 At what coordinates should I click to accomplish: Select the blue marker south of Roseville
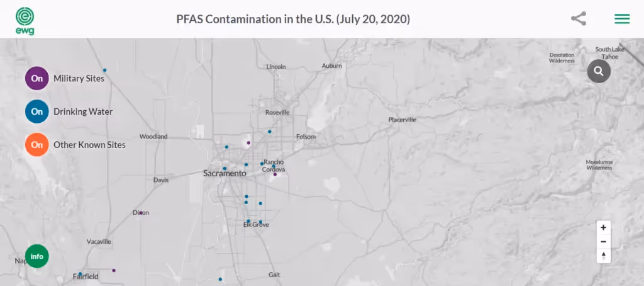tap(269, 132)
